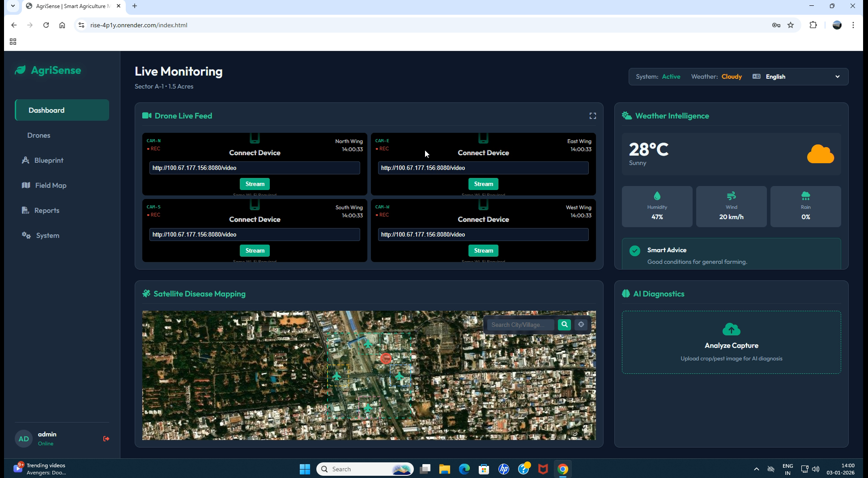Start the Stream for the West Wing camera
The image size is (868, 478).
pyautogui.click(x=483, y=250)
